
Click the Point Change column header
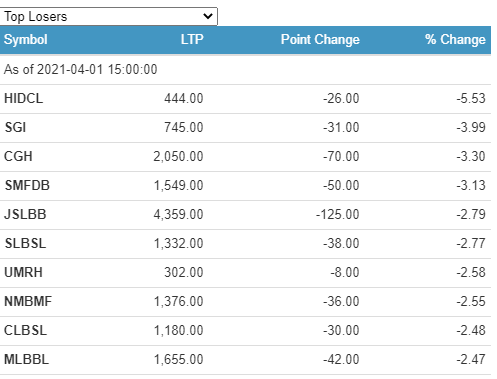click(320, 40)
